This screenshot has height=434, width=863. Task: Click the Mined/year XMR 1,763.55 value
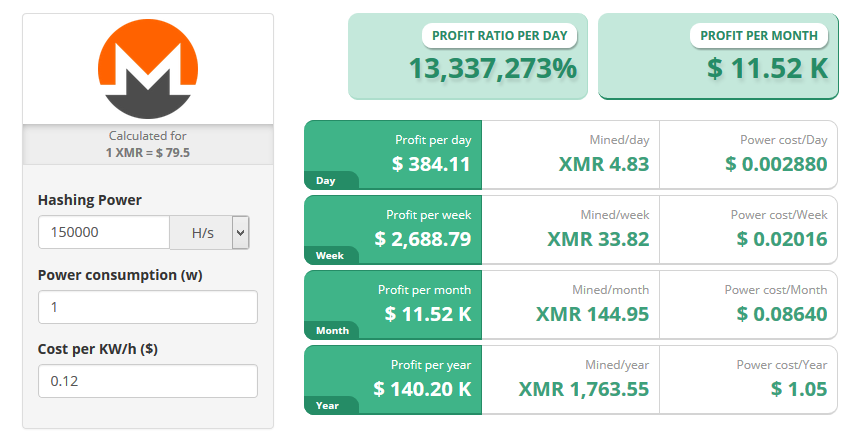click(584, 389)
